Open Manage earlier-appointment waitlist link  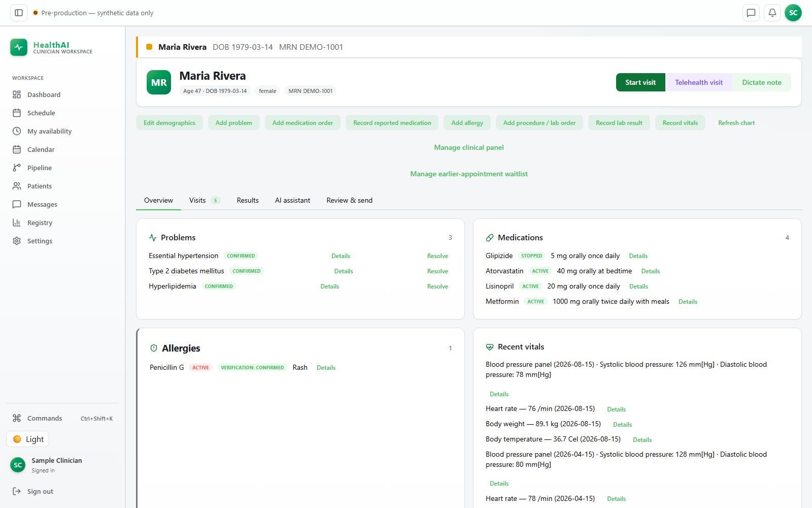469,174
